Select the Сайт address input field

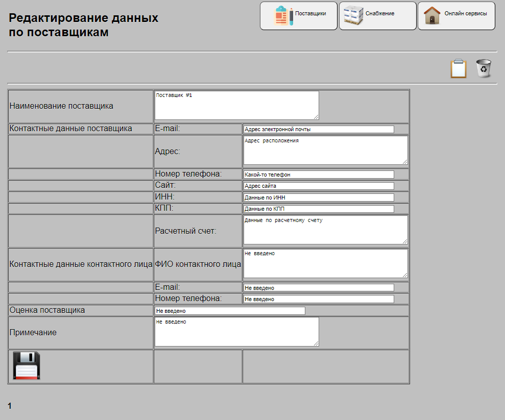pyautogui.click(x=318, y=186)
